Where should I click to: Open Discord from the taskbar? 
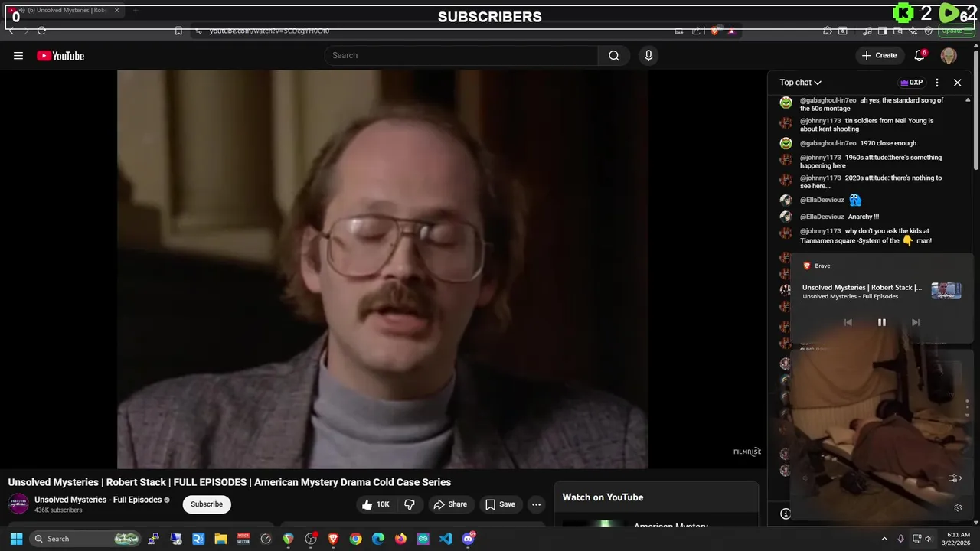click(x=469, y=539)
